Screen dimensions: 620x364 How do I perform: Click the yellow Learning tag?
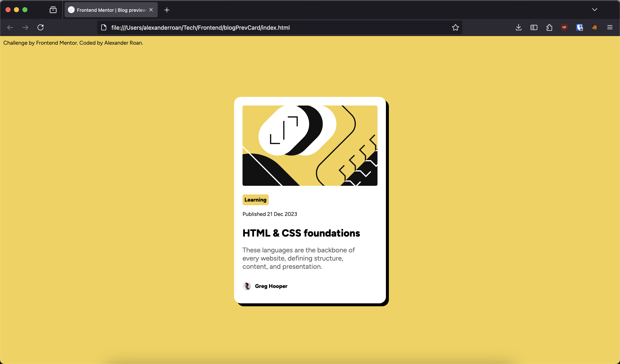[255, 199]
